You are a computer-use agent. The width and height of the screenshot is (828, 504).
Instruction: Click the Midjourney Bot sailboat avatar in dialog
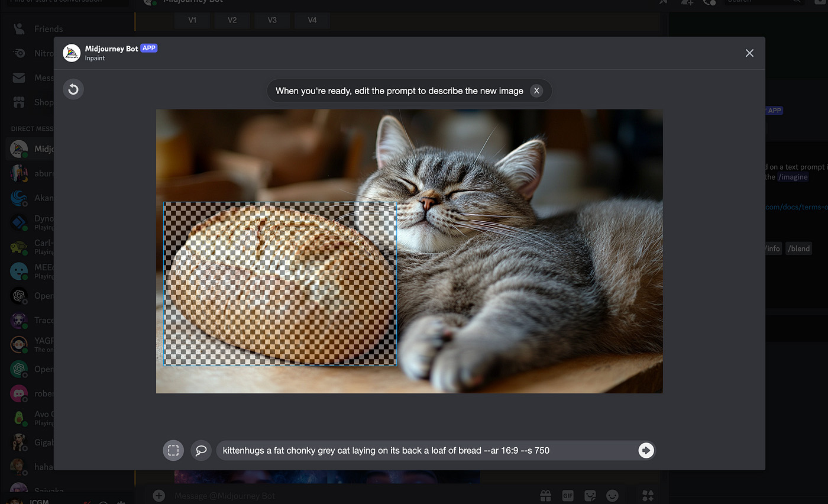(72, 53)
